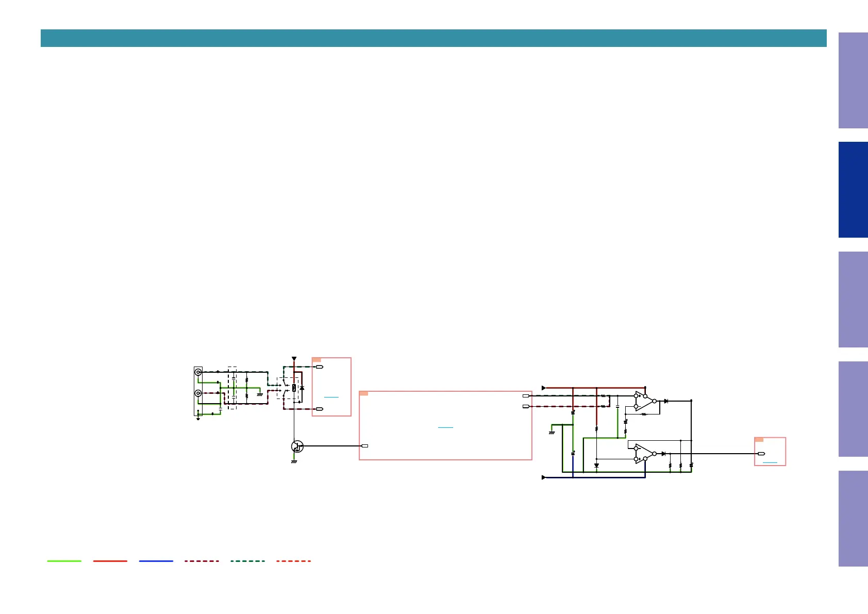Select the diode after the upper op-amp output

(666, 401)
